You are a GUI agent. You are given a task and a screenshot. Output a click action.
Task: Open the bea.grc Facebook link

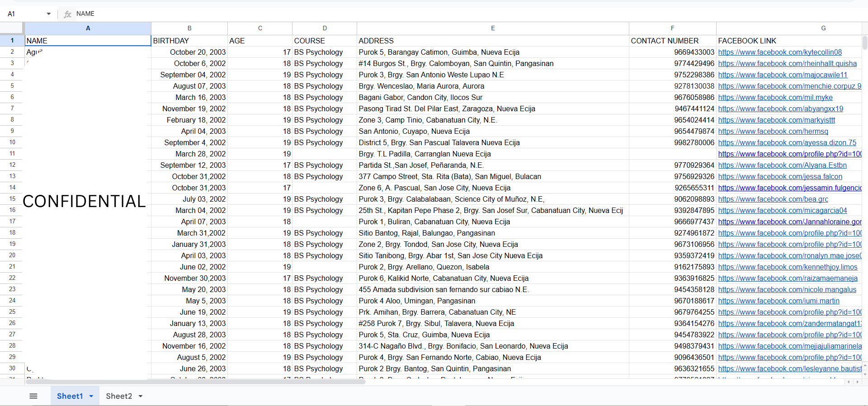[773, 199]
